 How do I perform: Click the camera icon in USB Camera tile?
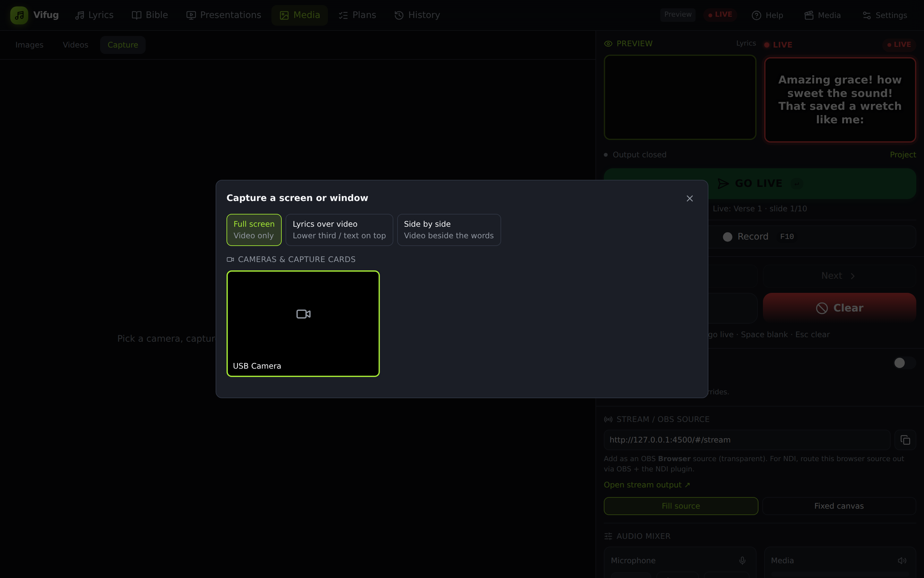tap(303, 314)
